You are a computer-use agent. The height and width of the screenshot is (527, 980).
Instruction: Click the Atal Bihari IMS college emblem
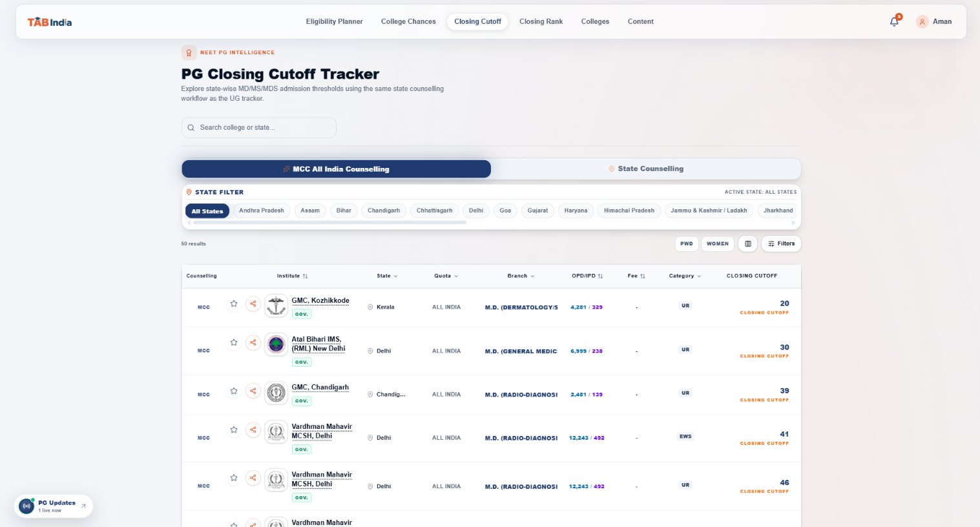pyautogui.click(x=276, y=344)
